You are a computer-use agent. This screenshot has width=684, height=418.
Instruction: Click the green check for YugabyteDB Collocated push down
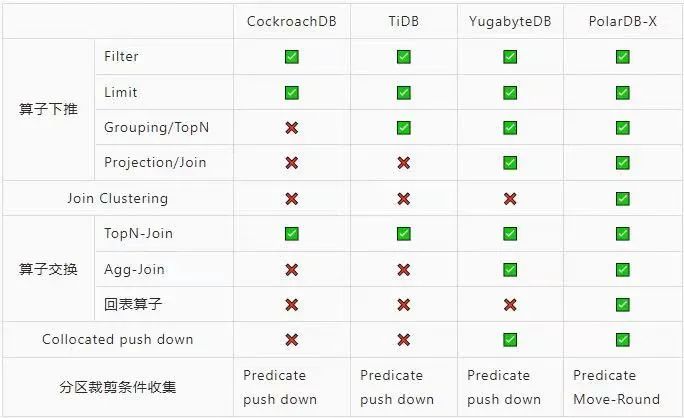(x=510, y=340)
